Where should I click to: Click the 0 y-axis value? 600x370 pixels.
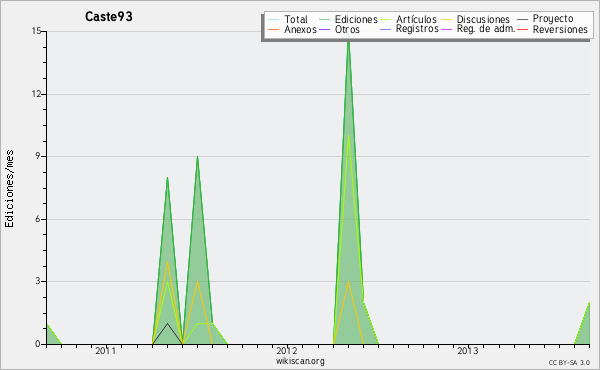[38, 344]
